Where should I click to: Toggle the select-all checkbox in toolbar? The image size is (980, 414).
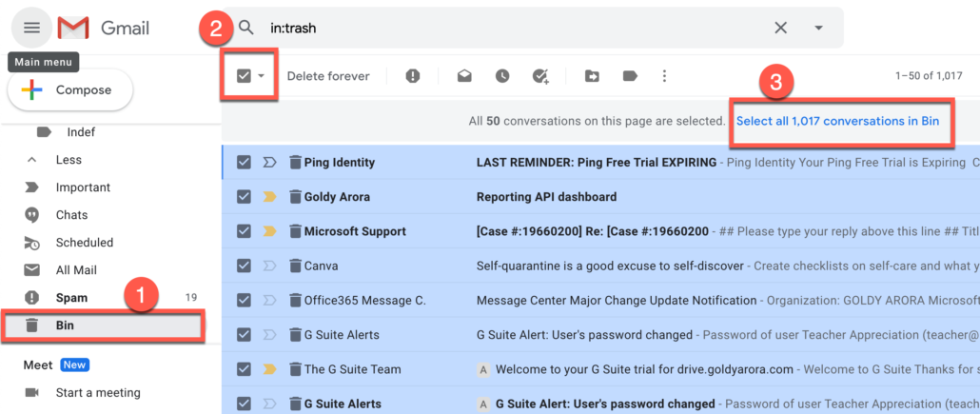244,76
